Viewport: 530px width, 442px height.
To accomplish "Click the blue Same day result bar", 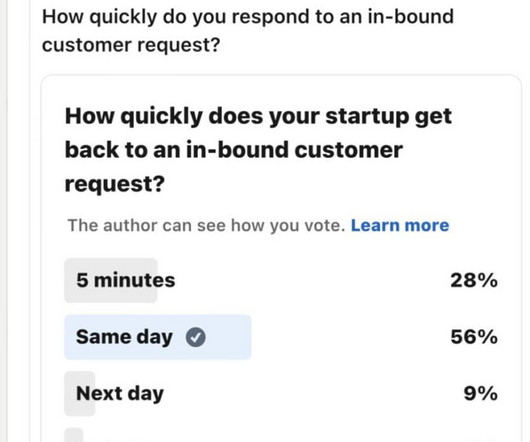I will coord(158,337).
